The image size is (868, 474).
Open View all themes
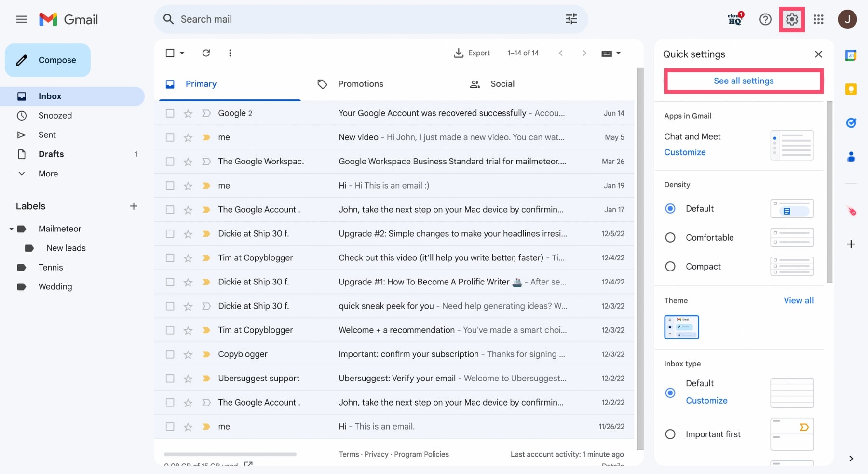[798, 300]
